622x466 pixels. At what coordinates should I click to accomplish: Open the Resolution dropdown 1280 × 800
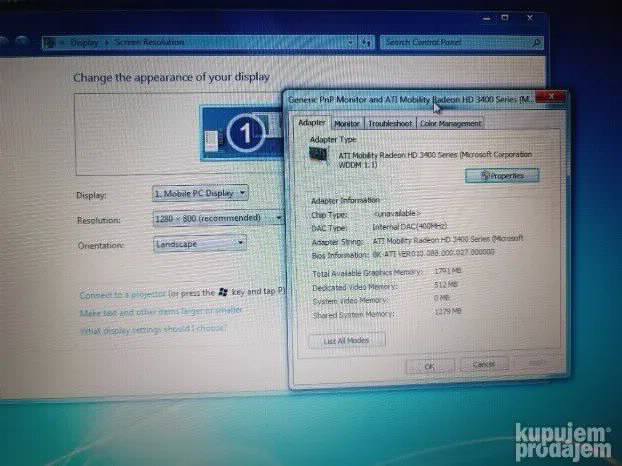pyautogui.click(x=218, y=218)
